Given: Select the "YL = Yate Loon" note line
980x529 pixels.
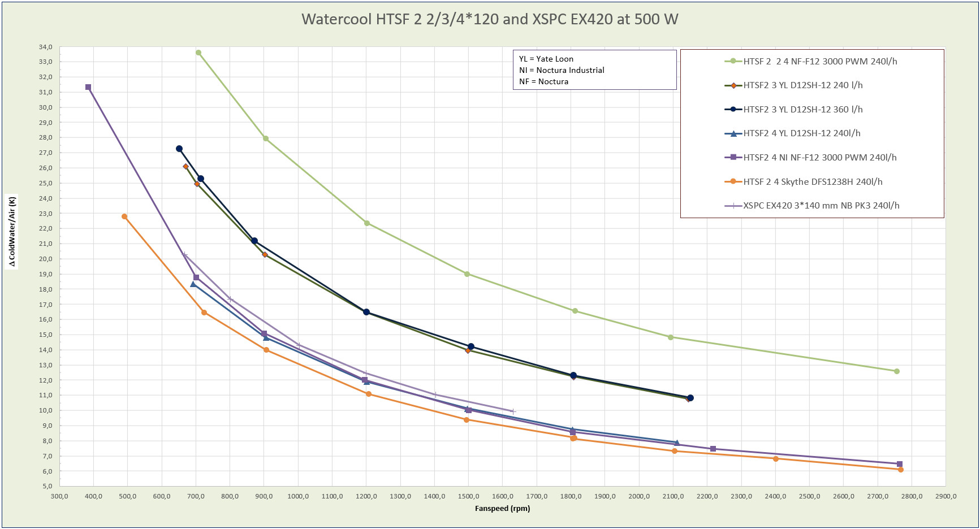Looking at the screenshot, I should [546, 59].
